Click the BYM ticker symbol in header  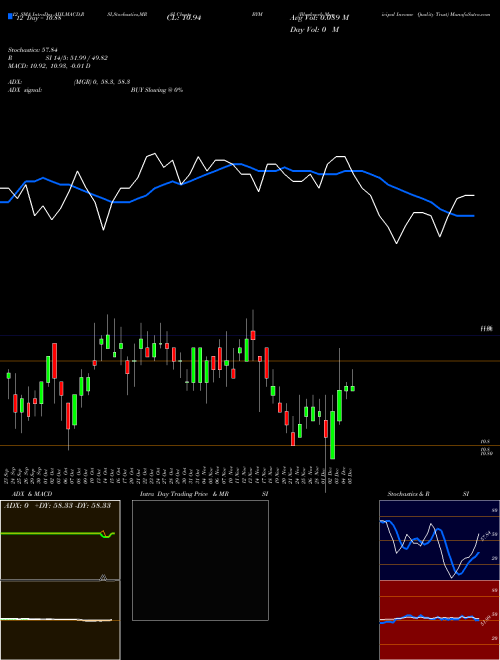click(257, 14)
